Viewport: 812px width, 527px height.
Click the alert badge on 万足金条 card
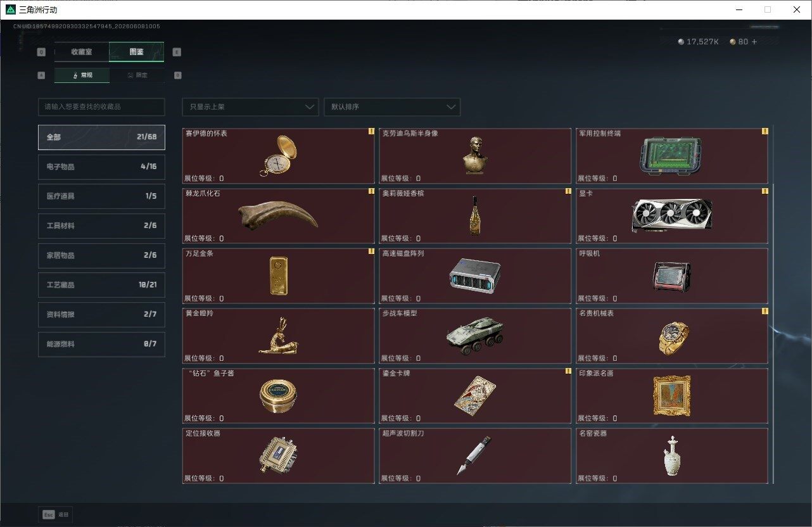coord(371,251)
